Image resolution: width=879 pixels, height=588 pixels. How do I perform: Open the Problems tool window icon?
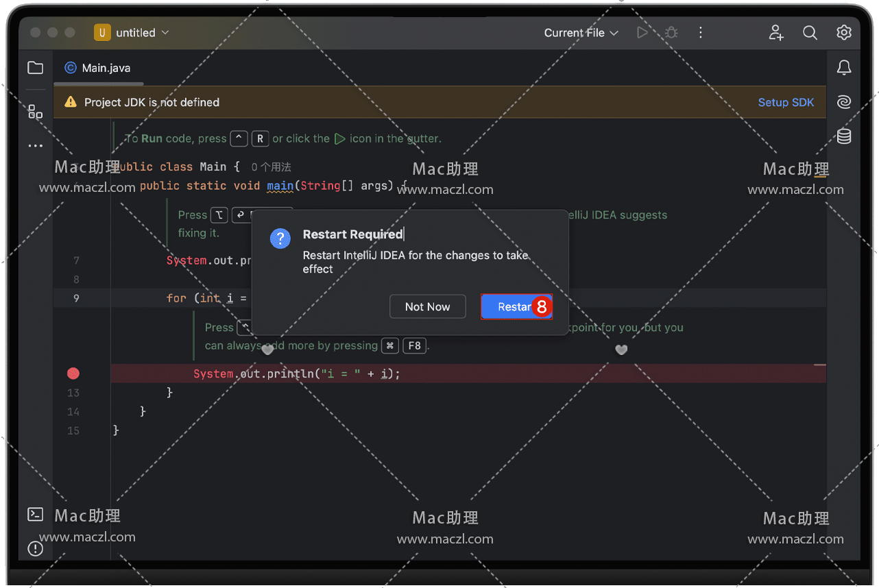coord(35,549)
